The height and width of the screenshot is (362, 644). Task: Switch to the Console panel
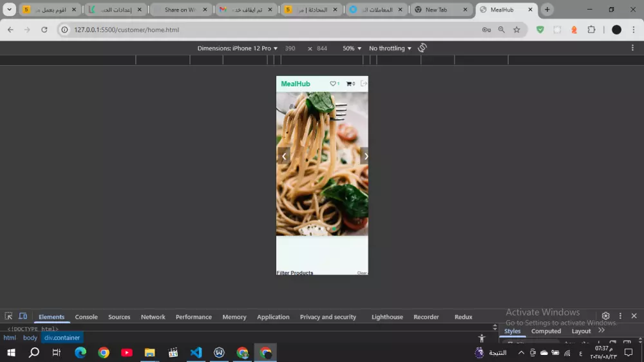click(x=86, y=317)
